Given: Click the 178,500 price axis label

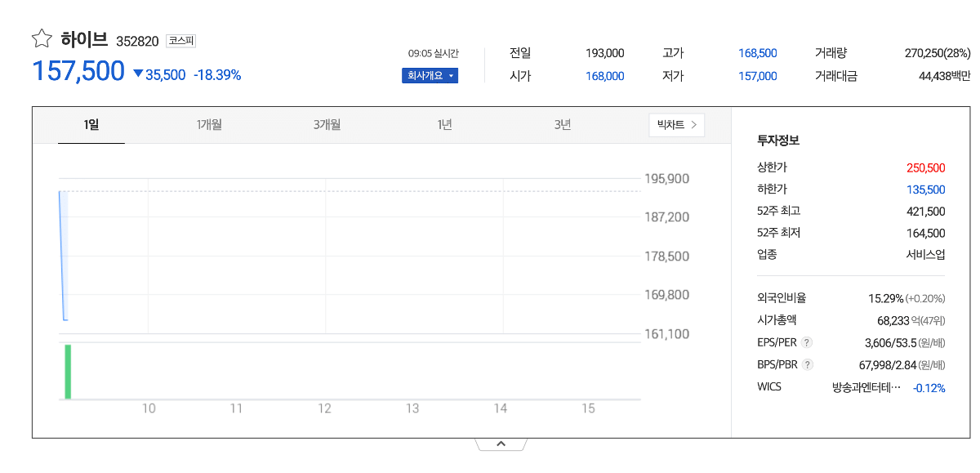Looking at the screenshot, I should tap(668, 257).
